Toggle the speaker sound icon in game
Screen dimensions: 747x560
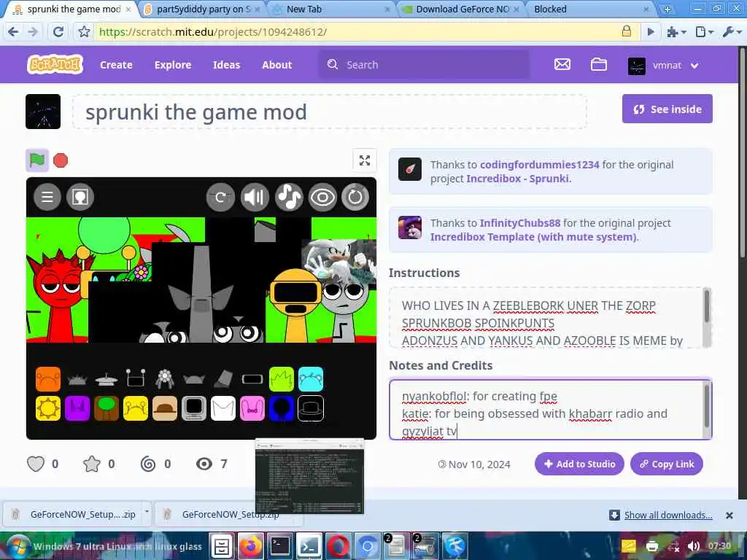pyautogui.click(x=255, y=197)
